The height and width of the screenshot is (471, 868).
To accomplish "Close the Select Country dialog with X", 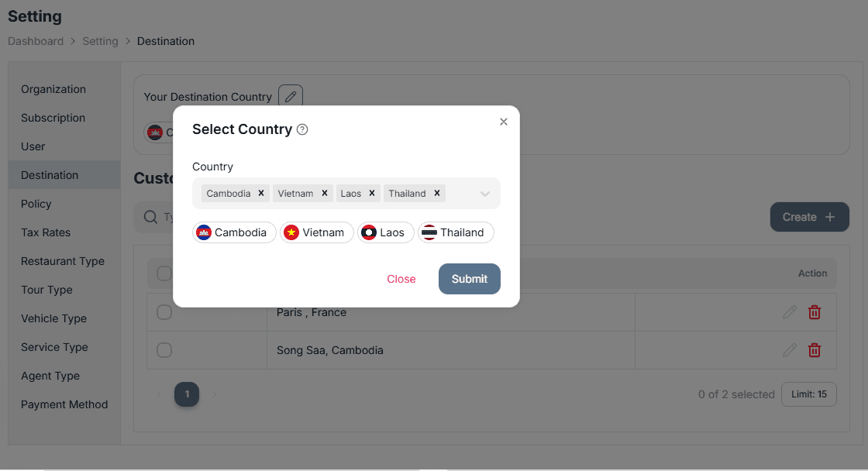I will coord(504,122).
